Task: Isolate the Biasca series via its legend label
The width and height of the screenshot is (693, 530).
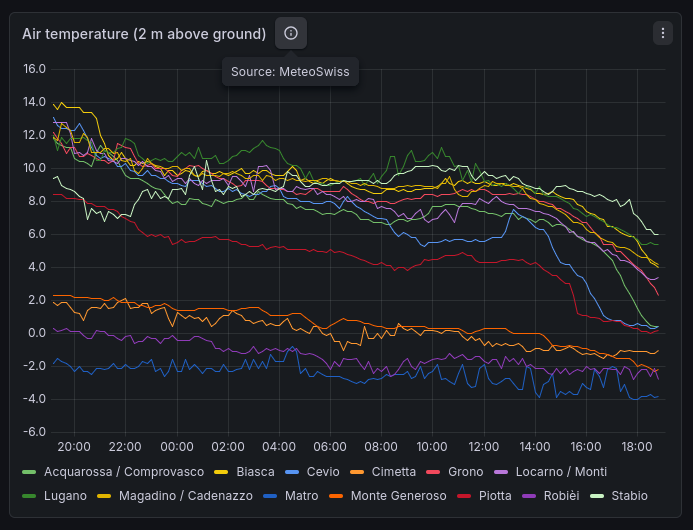Action: point(255,472)
